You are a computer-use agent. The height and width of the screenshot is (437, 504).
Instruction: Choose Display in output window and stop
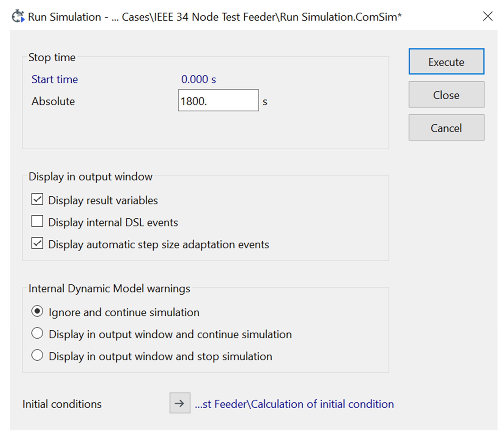[37, 355]
